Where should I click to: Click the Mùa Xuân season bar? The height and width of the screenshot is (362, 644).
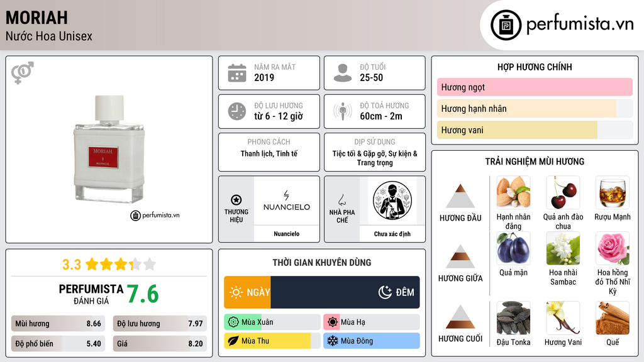pos(272,322)
